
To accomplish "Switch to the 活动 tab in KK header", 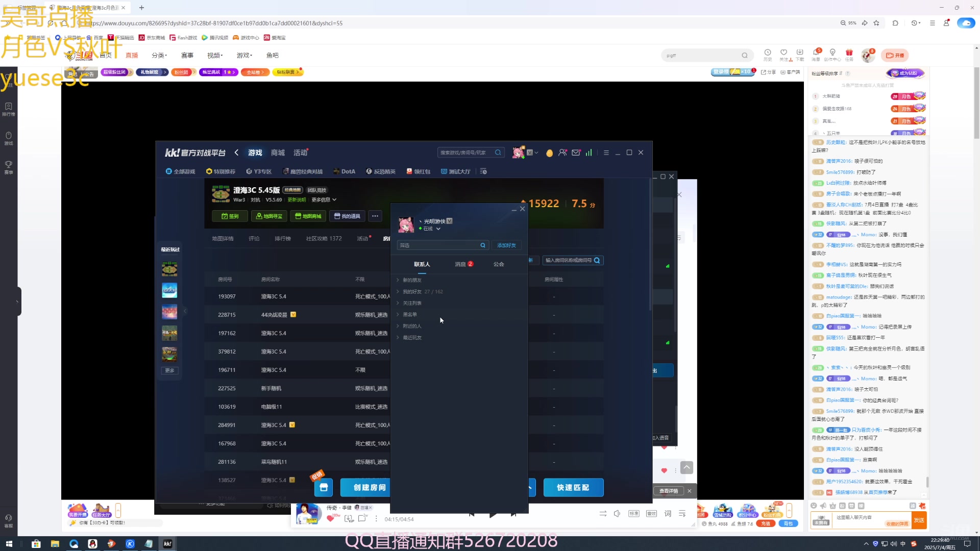I will click(300, 153).
